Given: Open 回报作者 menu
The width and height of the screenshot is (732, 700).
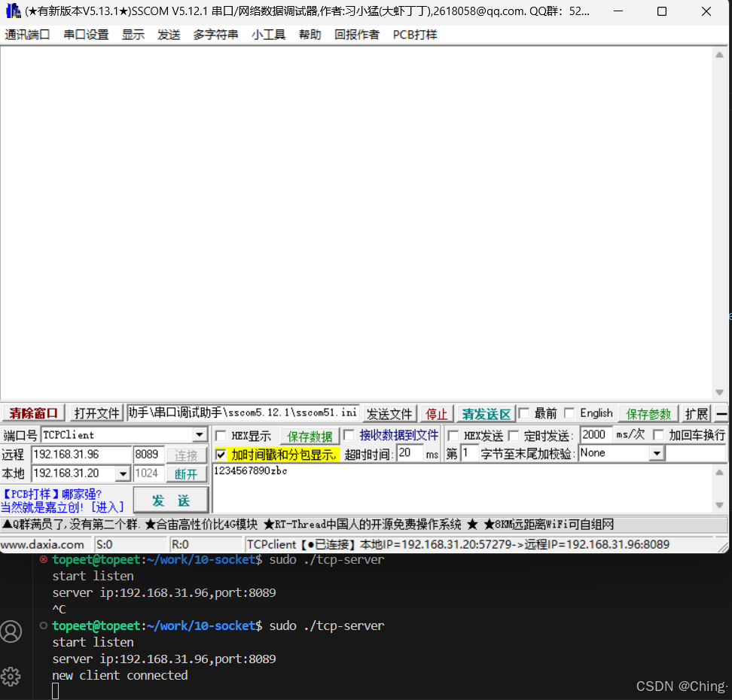Looking at the screenshot, I should [x=357, y=35].
